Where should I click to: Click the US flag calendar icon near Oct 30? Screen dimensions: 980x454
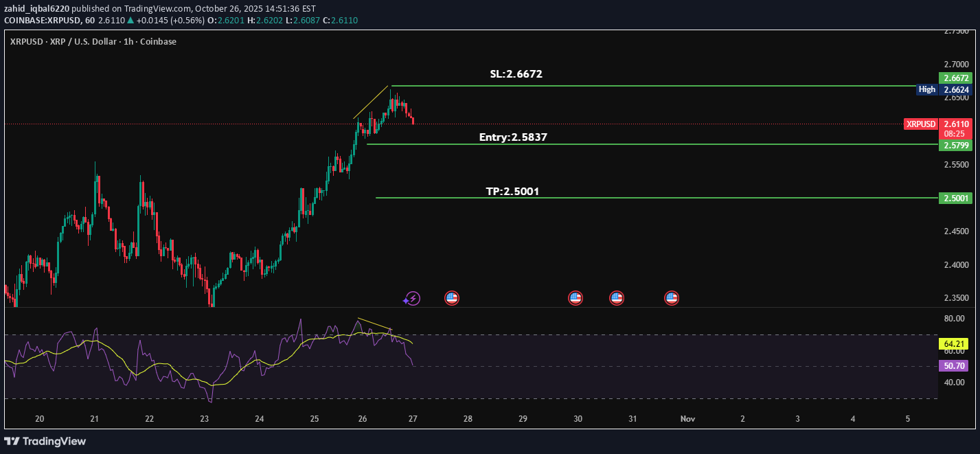click(x=576, y=298)
